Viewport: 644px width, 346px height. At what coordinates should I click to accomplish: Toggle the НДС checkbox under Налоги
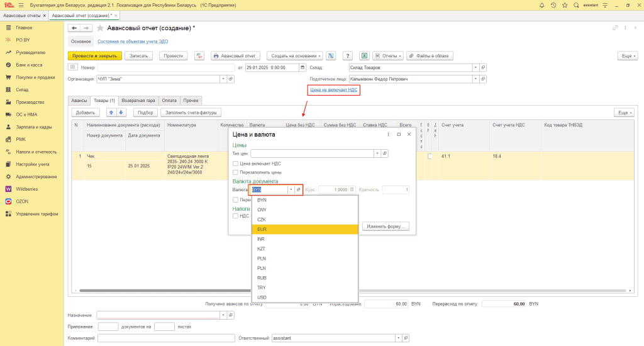pos(235,216)
